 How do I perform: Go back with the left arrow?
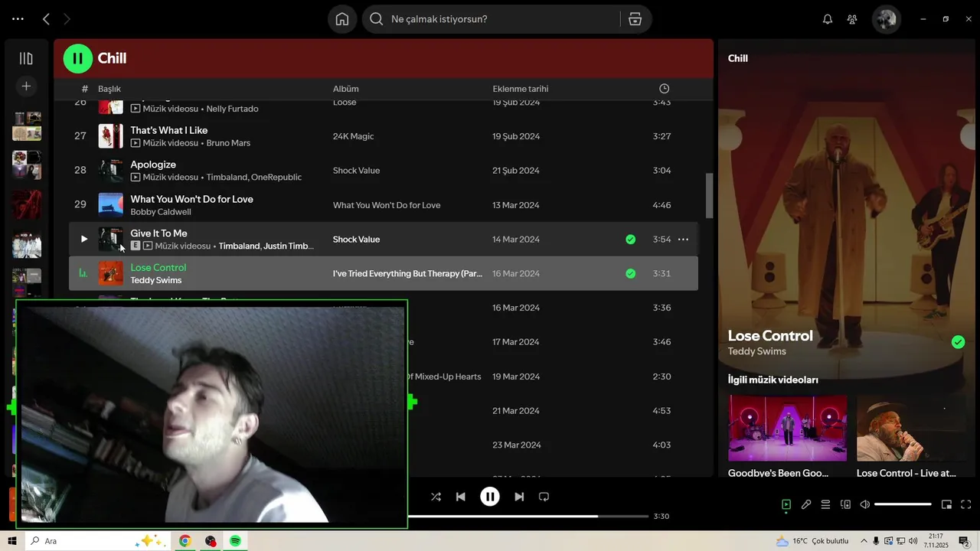click(46, 19)
